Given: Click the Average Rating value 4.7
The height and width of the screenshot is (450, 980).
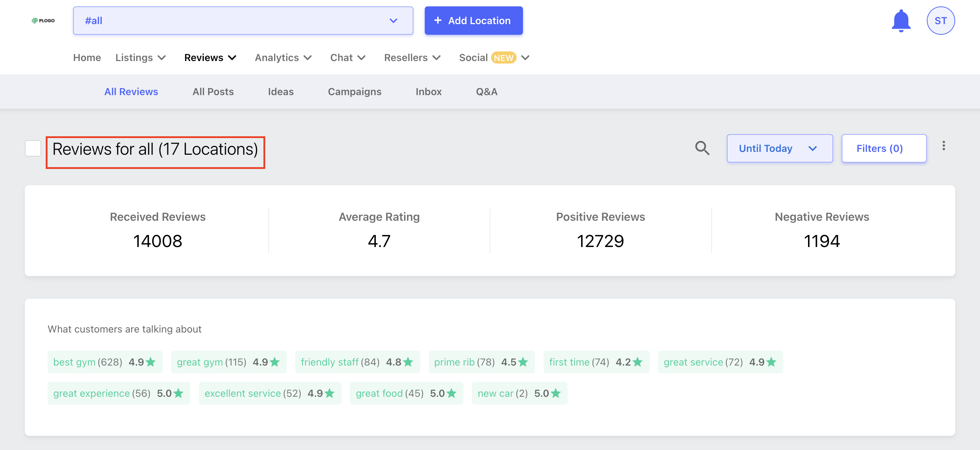Looking at the screenshot, I should click(x=379, y=241).
